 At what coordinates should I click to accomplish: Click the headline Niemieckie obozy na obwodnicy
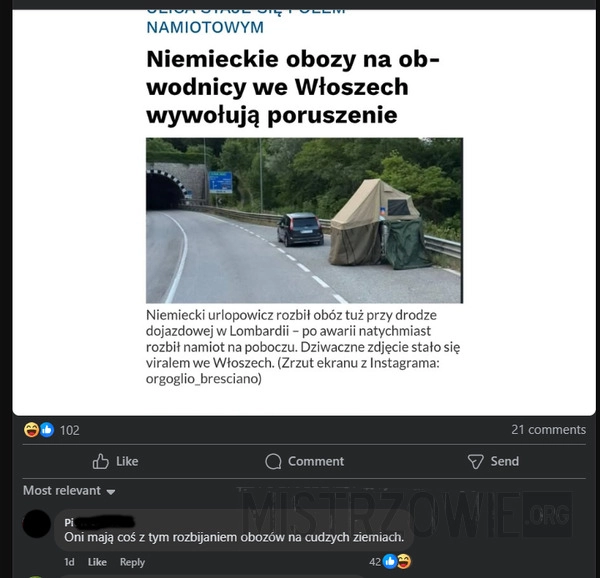(x=293, y=87)
